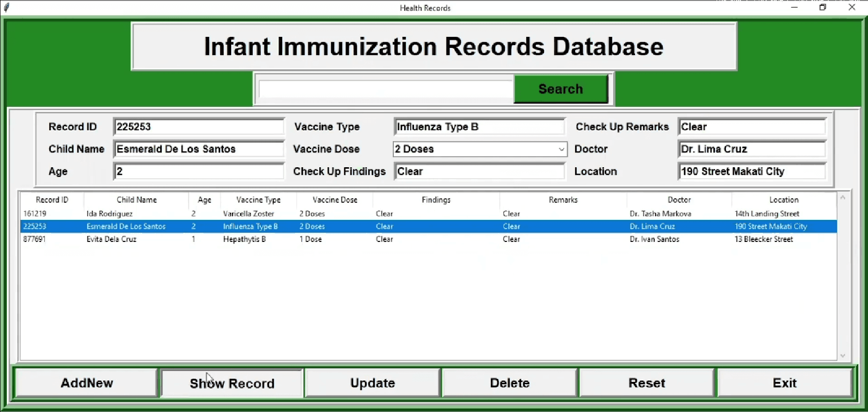Select the Ida Rodriguez record row
This screenshot has width=868, height=412.
110,214
